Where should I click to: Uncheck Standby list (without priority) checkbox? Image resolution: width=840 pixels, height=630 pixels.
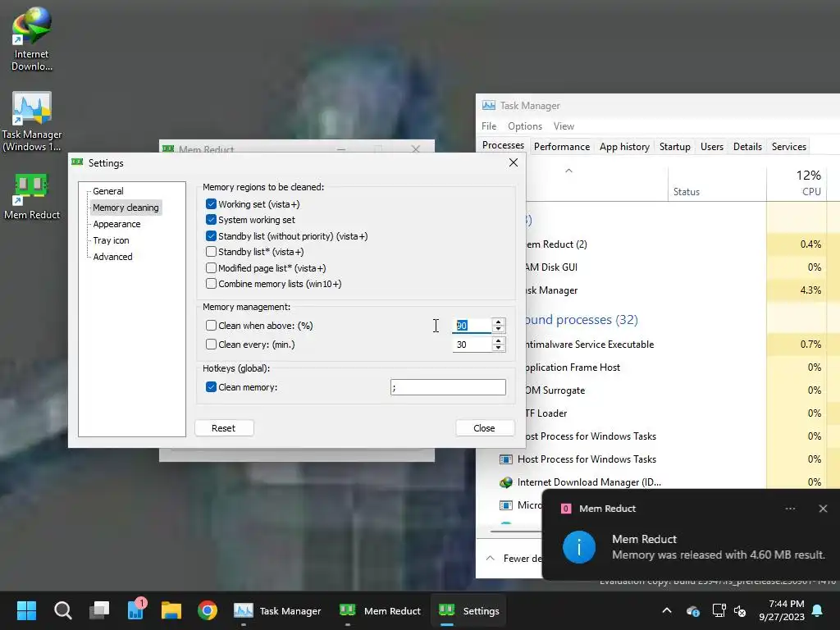[211, 235]
